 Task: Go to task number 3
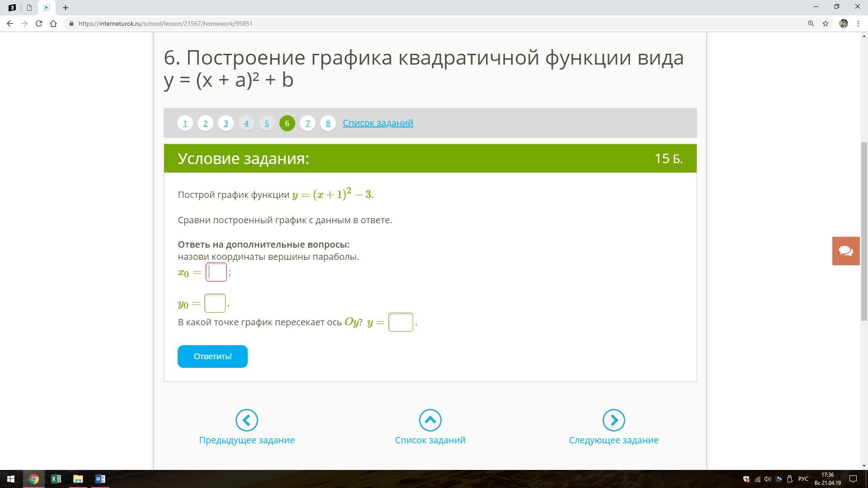[226, 123]
